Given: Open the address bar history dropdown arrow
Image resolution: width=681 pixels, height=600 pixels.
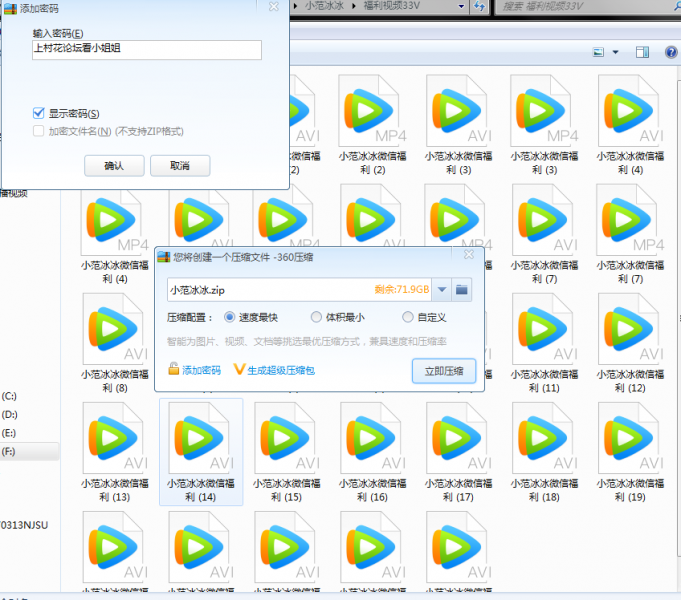Looking at the screenshot, I should (461, 6).
